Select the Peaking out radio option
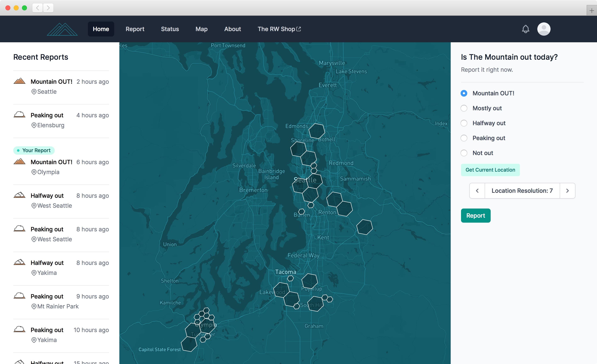The image size is (597, 364). (x=464, y=138)
